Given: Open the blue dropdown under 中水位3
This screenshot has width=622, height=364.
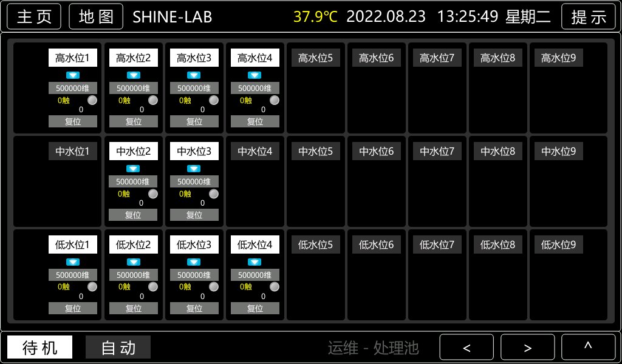Looking at the screenshot, I should 194,169.
